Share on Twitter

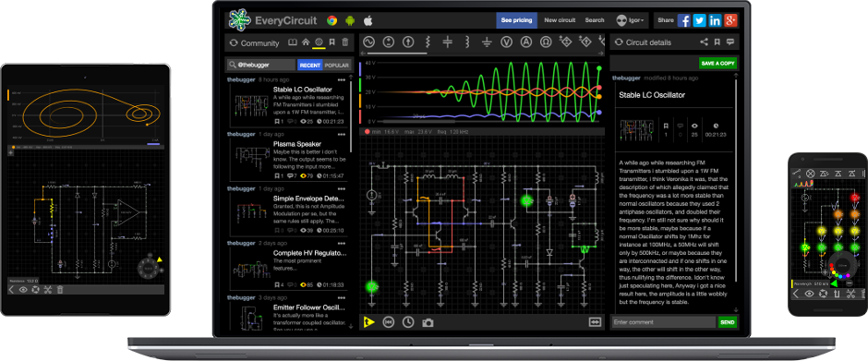(x=700, y=20)
